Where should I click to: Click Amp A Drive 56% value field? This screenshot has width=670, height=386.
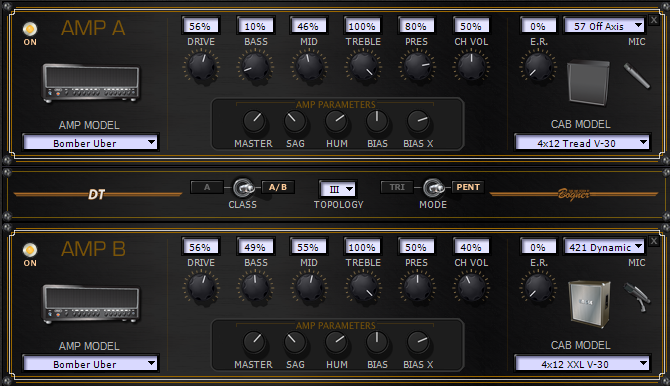click(200, 26)
